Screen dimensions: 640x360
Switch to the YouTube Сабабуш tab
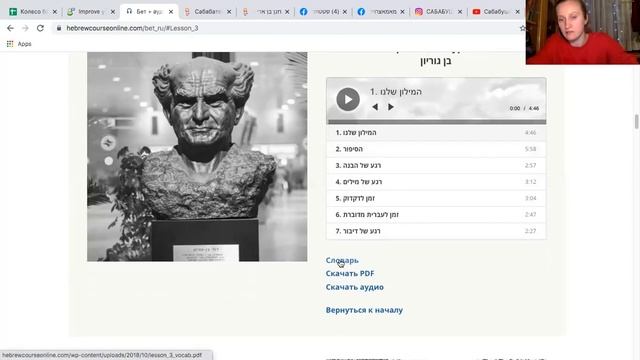coord(495,12)
